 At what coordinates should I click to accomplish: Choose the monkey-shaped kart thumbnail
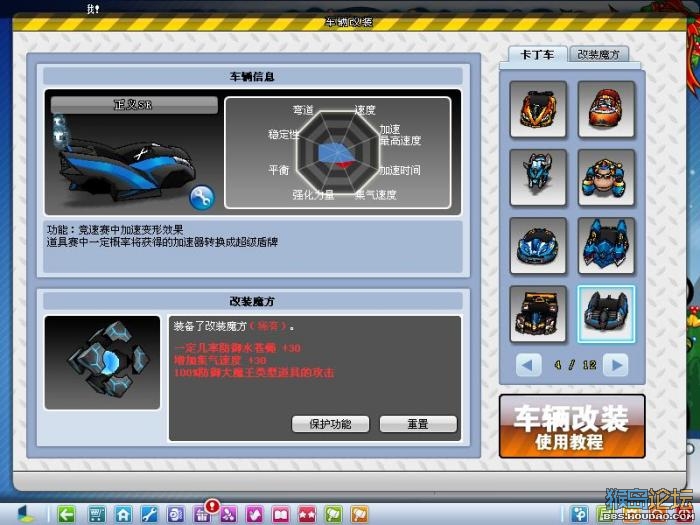point(606,177)
